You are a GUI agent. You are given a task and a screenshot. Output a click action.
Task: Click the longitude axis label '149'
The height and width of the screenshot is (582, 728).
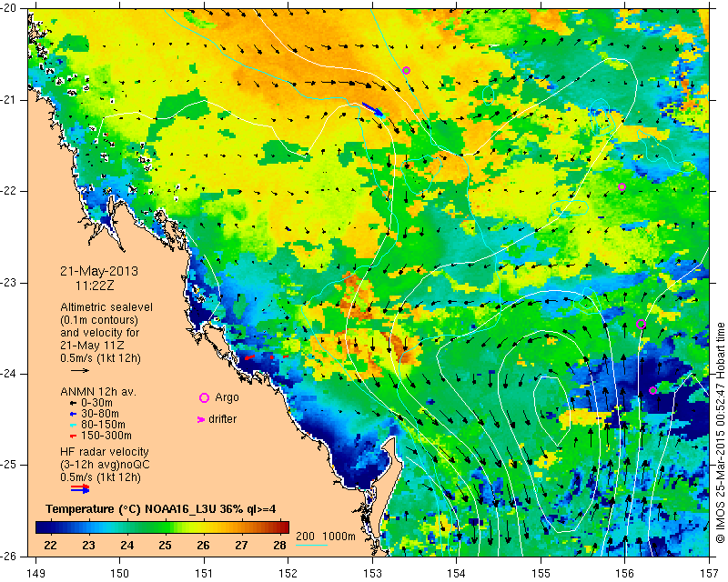[x=36, y=574]
